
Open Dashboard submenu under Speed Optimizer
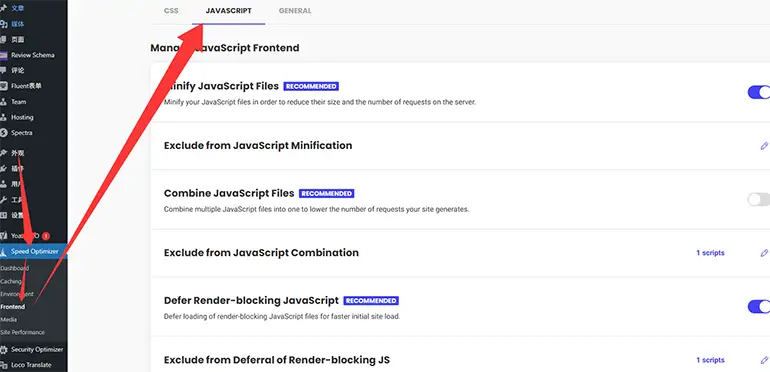coord(15,268)
